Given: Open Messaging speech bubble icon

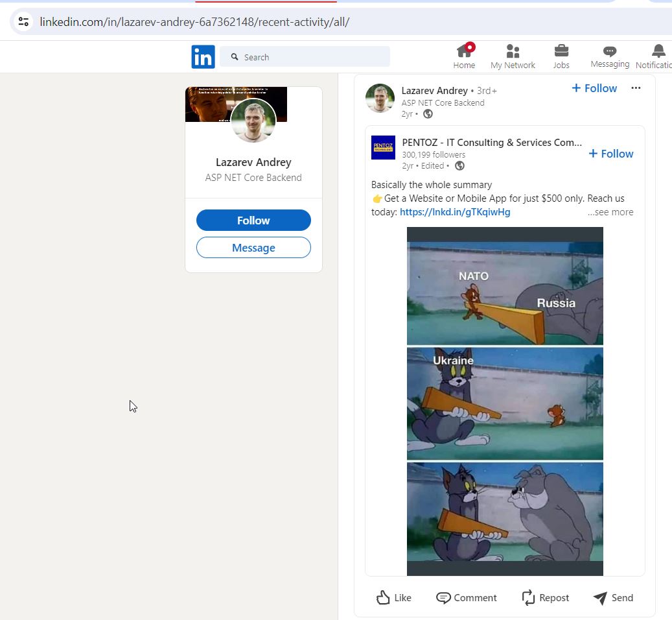Looking at the screenshot, I should 610,56.
